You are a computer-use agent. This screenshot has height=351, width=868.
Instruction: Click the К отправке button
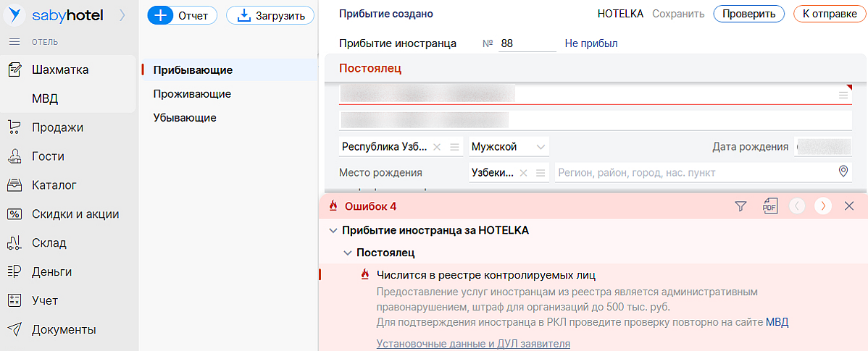point(829,14)
